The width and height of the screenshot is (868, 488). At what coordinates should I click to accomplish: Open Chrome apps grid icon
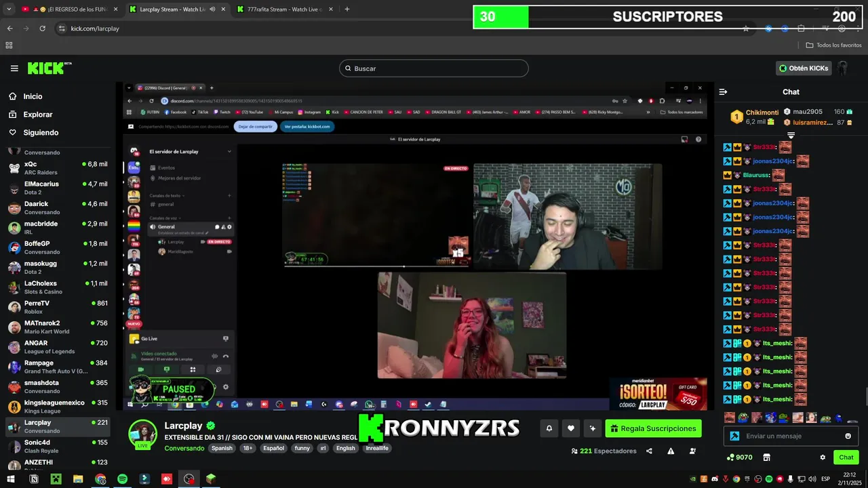(x=9, y=45)
